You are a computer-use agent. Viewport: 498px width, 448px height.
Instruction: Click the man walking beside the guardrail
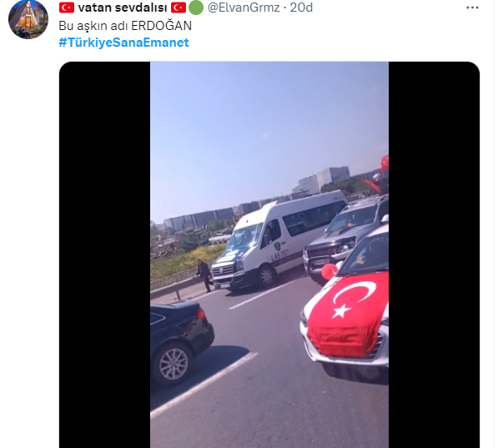pos(204,275)
